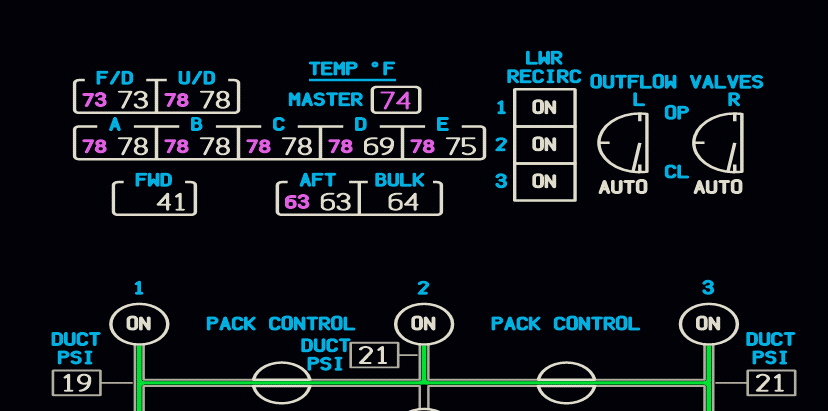828x411 pixels.
Task: Select the F/D zone label
Action: click(x=115, y=78)
